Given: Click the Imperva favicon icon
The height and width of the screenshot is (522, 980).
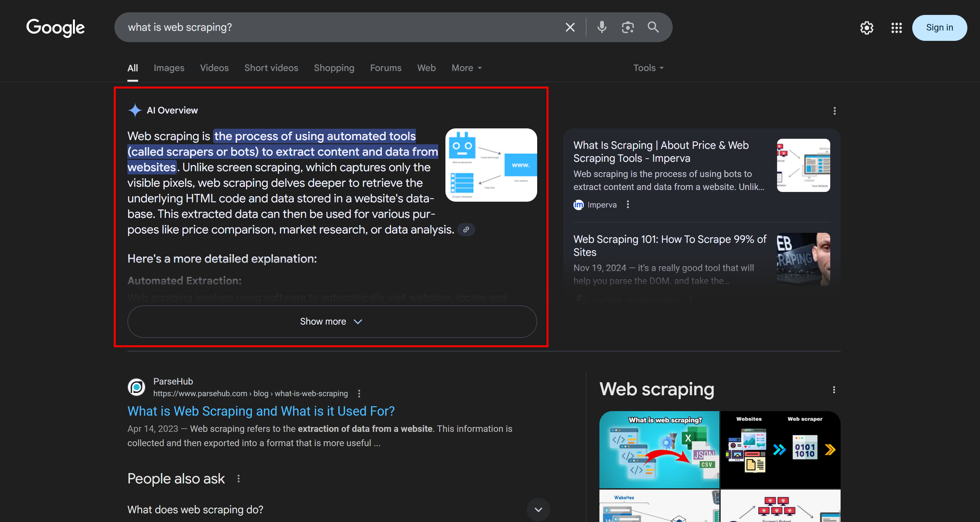Looking at the screenshot, I should (x=578, y=205).
